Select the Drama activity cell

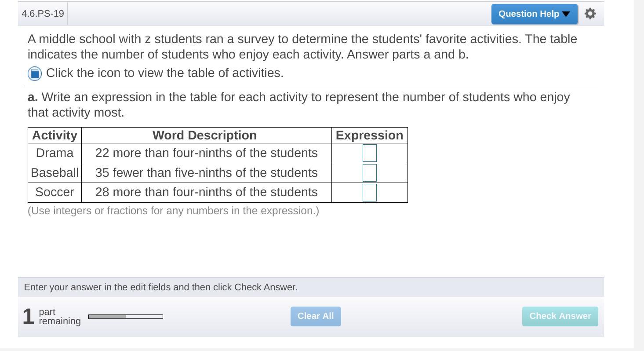pos(55,153)
